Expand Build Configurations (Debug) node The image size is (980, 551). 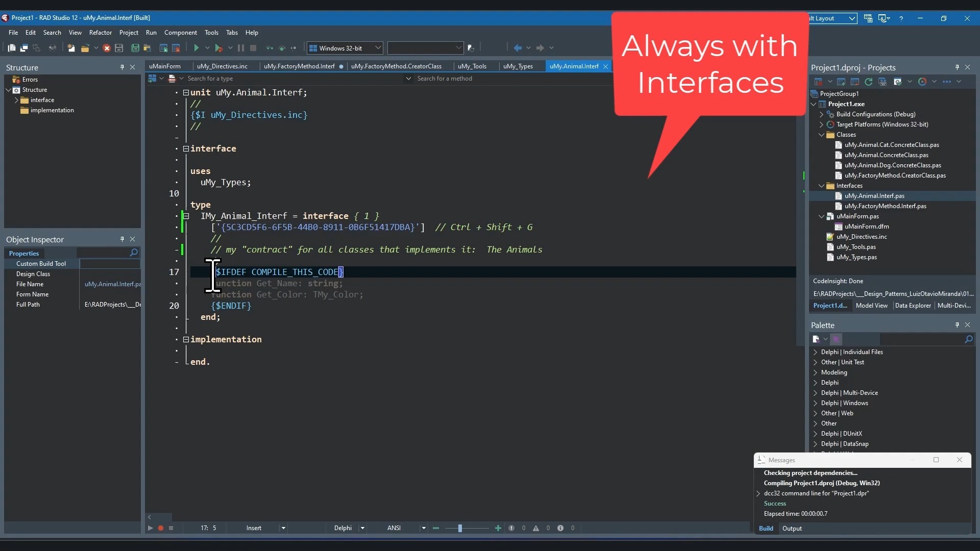(x=821, y=114)
